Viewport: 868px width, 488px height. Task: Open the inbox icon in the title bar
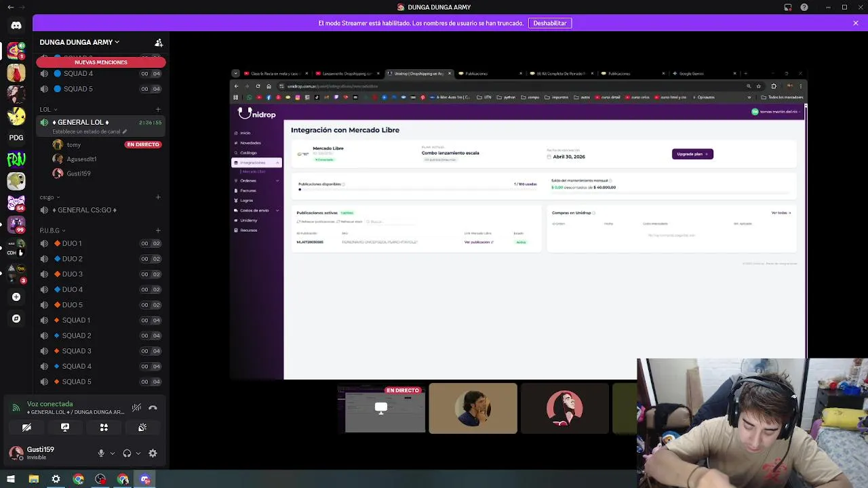[x=788, y=7]
